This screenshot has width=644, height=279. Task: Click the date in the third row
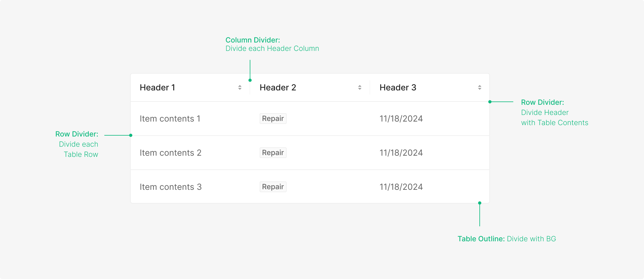click(x=401, y=187)
